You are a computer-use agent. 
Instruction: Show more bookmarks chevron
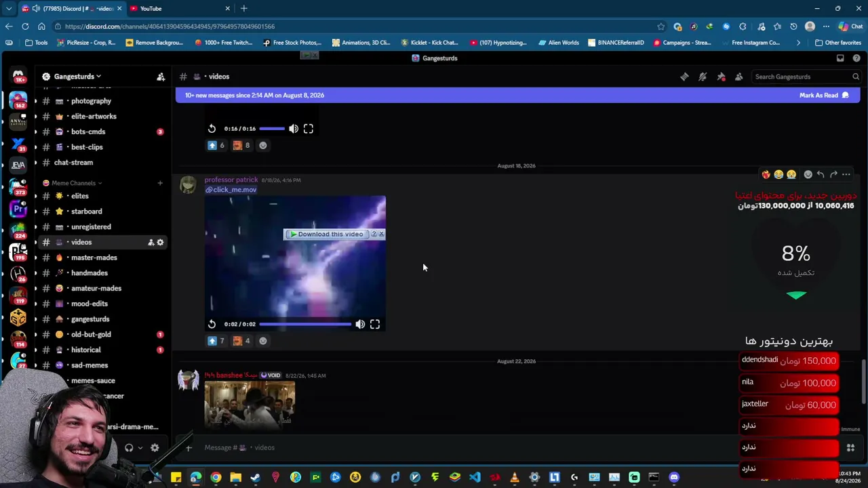pyautogui.click(x=798, y=43)
